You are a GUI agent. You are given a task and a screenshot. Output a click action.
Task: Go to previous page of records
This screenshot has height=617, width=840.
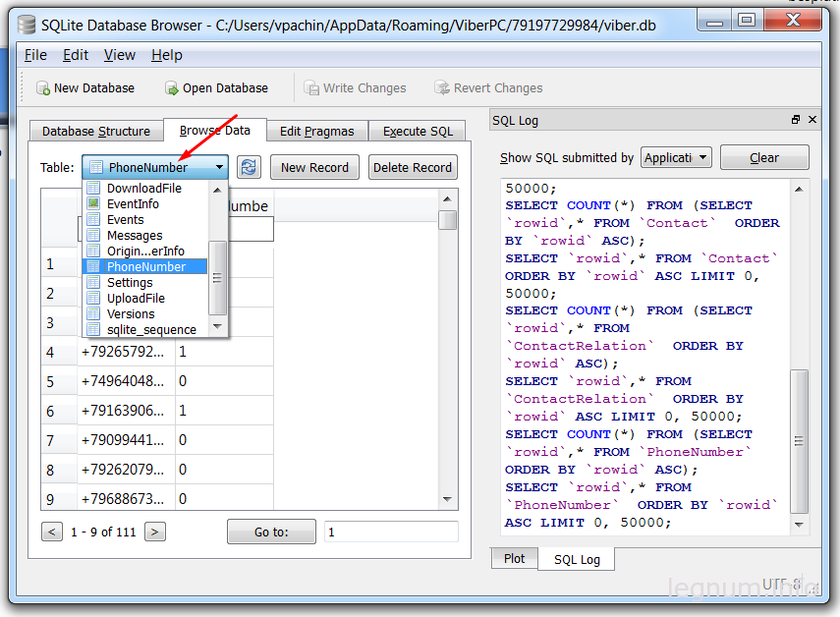[52, 532]
